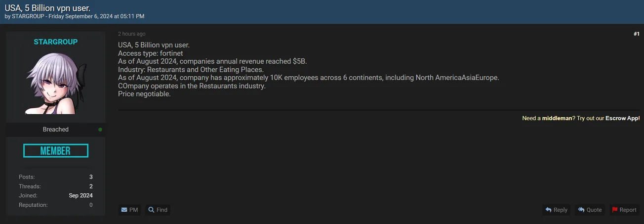
Task: Click the Reputation value of 0
Action: click(x=91, y=205)
